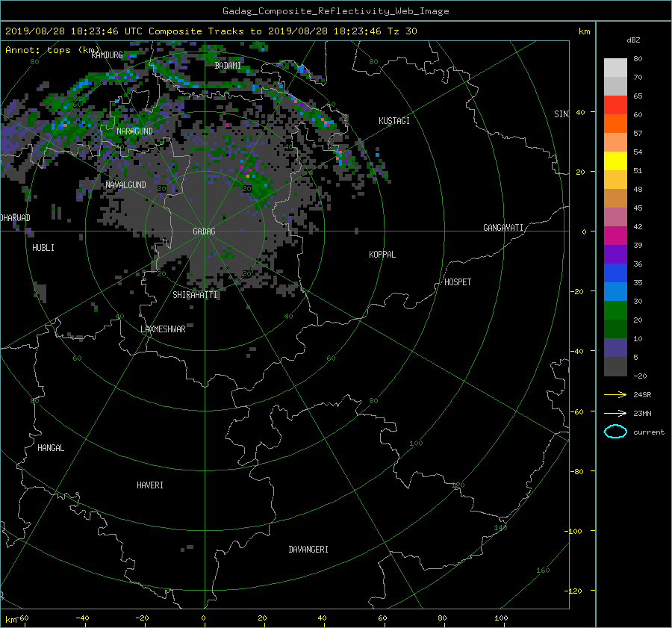Screen dimensions: 672x628
Task: Click the yellow km unit label at the top right
Action: pos(584,31)
